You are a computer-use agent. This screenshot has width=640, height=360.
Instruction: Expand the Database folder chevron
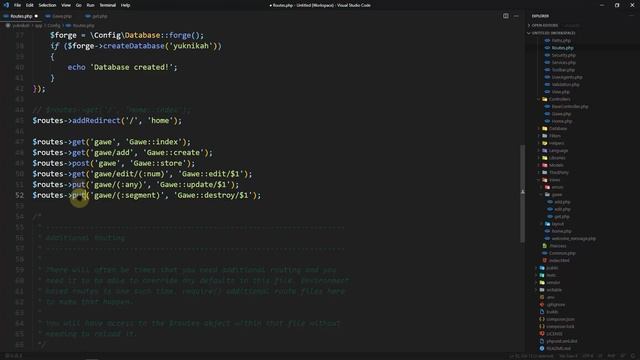539,129
